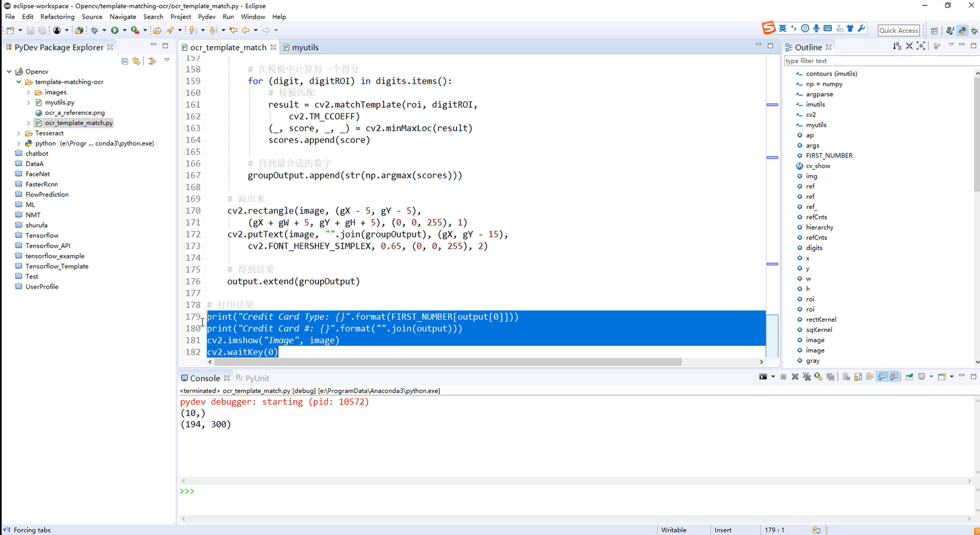Collapse the Opencv project node
Viewport: 980px width, 535px height.
click(9, 71)
